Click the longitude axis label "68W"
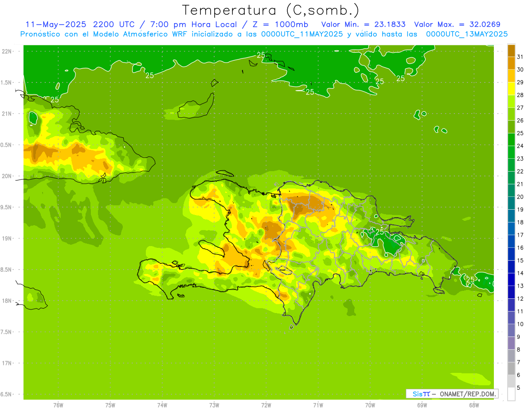 474,405
